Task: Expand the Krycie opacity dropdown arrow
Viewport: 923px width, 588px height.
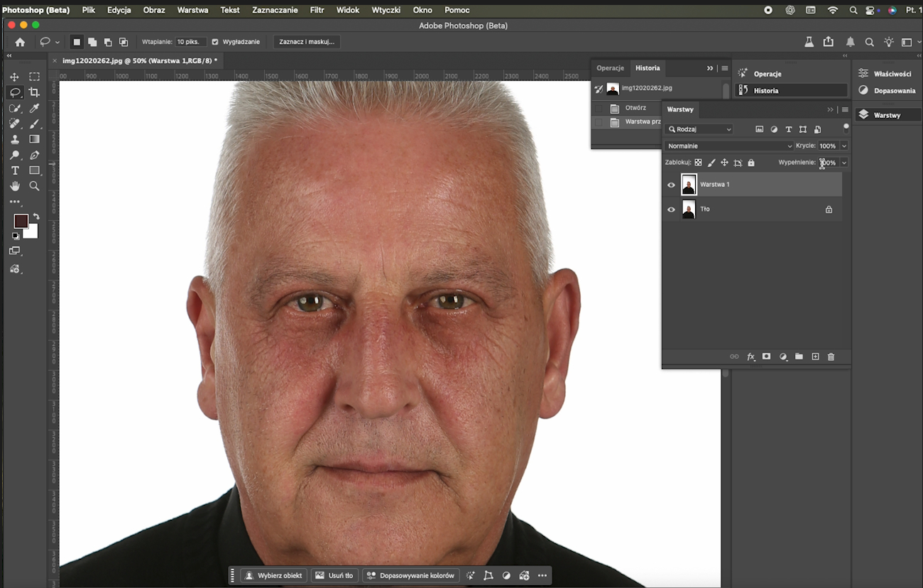Action: point(843,146)
